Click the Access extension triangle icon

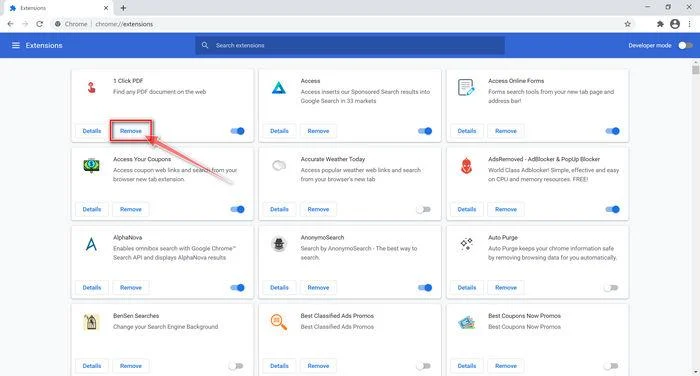coord(279,88)
